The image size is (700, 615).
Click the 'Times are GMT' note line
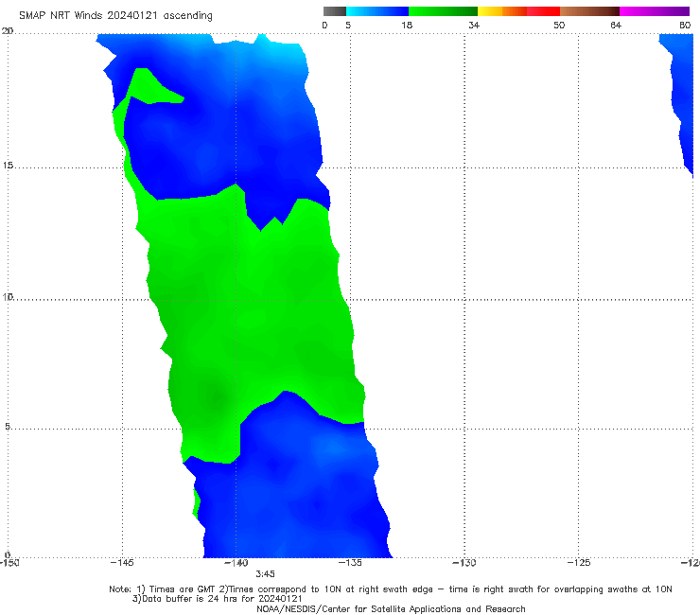[x=390, y=589]
